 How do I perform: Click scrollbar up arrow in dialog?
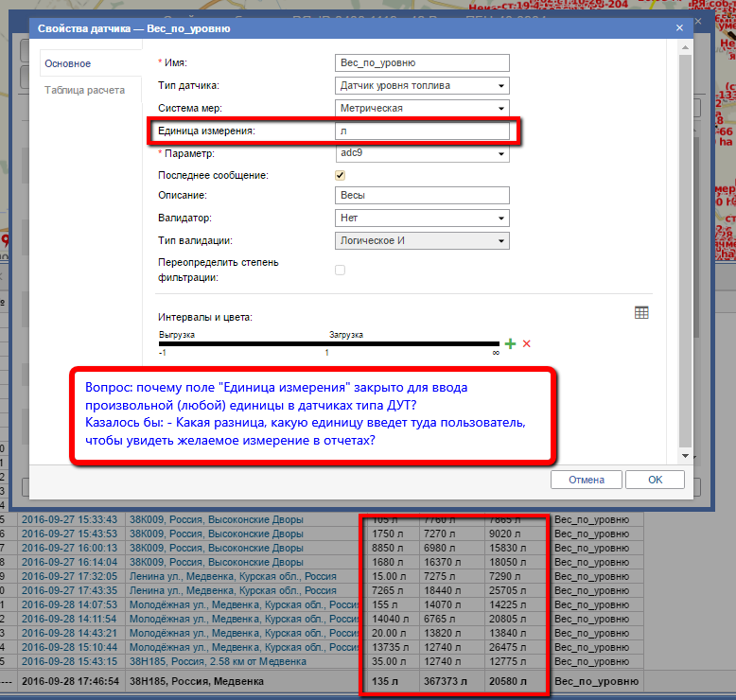pyautogui.click(x=686, y=49)
